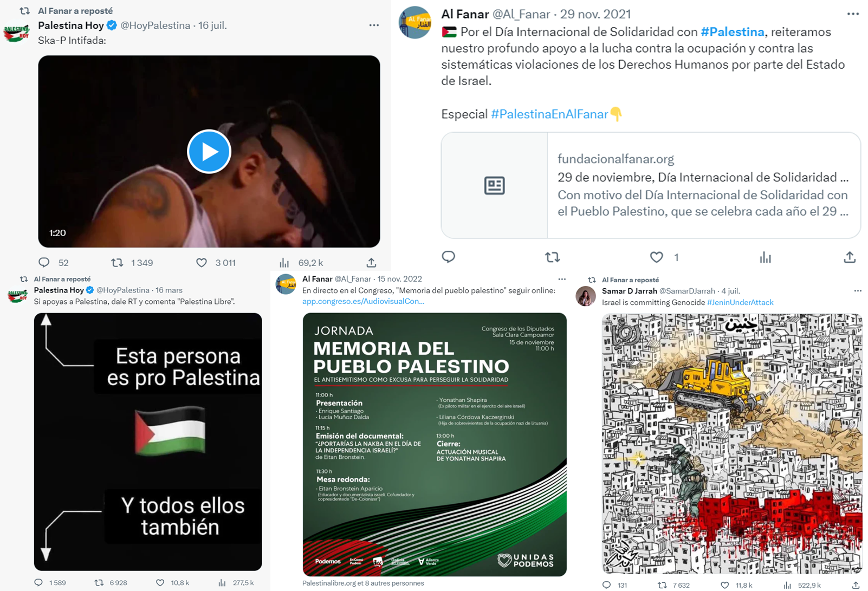Like the Ska-P Intifada tweet
This screenshot has height=591, width=868.
[202, 263]
